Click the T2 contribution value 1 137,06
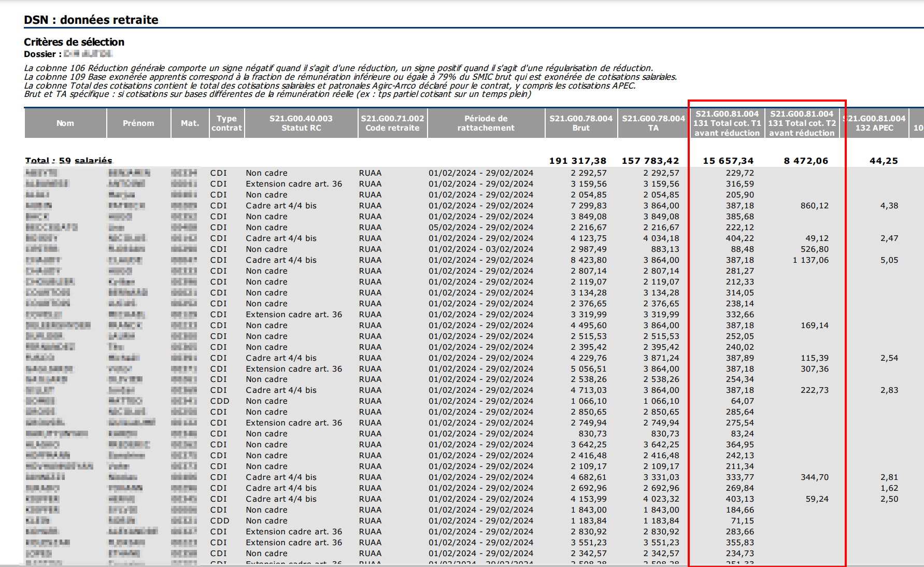Viewport: 924px width, 567px height. coord(811,260)
